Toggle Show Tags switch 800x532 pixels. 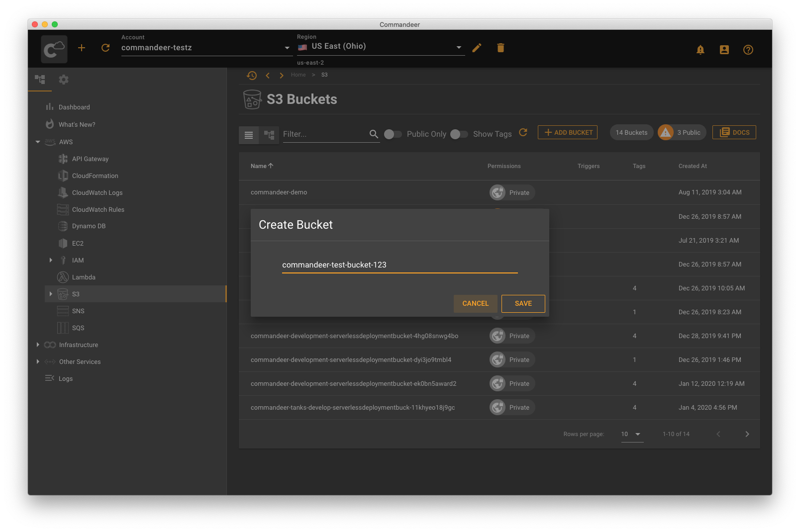coord(459,134)
